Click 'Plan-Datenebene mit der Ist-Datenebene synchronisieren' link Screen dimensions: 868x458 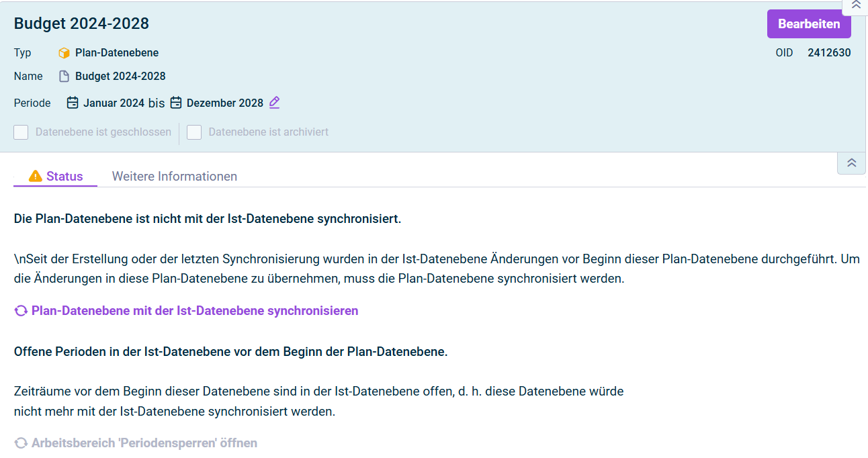coord(195,311)
